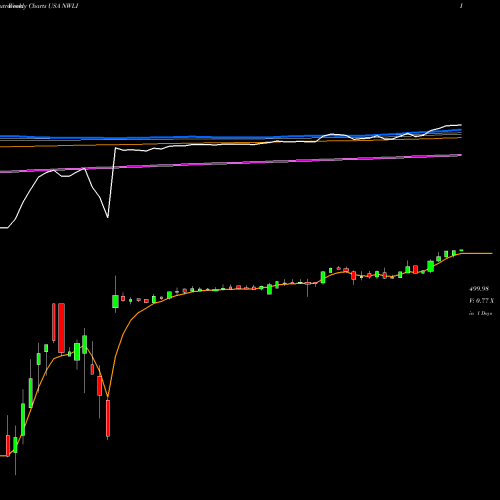Click the widest red candlestick near the early peak
This screenshot has height=500, width=500.
61,328
